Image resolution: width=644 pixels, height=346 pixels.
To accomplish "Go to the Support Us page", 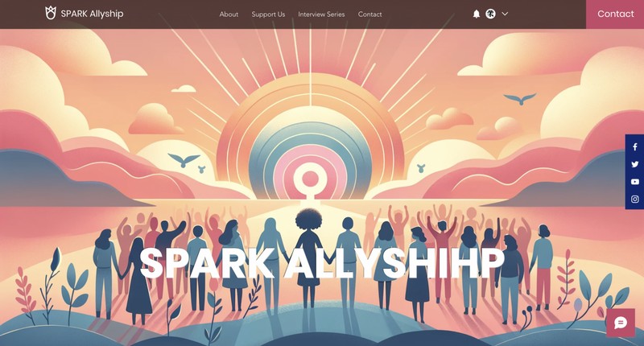I will [x=268, y=14].
